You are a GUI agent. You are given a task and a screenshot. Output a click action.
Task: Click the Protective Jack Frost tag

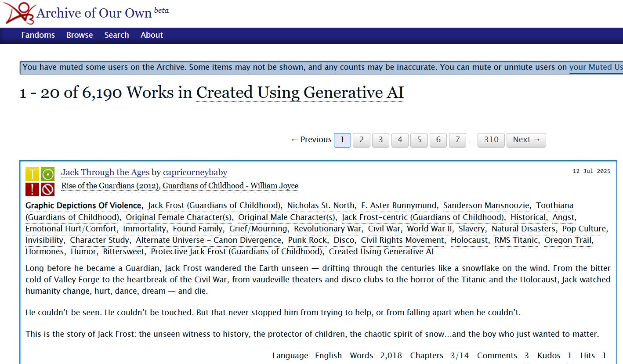pyautogui.click(x=236, y=252)
